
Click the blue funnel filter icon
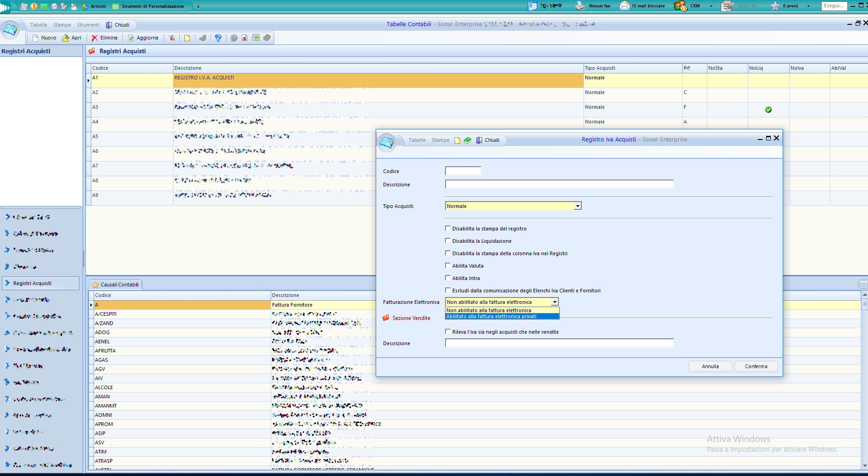pyautogui.click(x=218, y=38)
